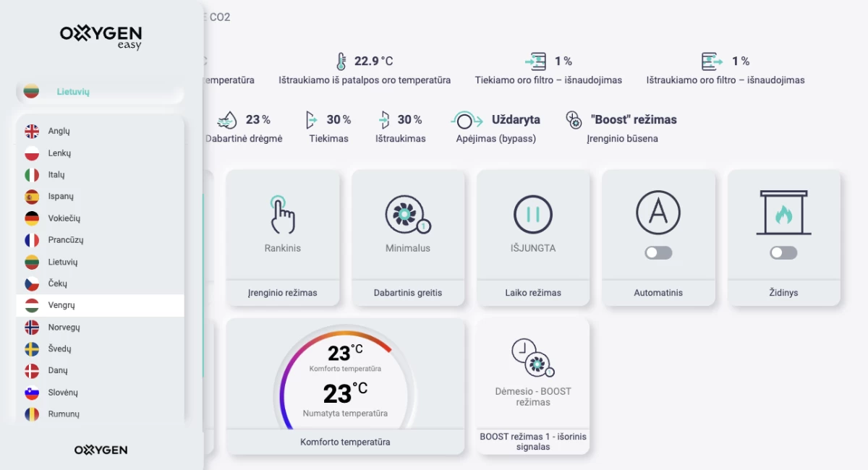Click the bypass Uždaryta status icon
The image size is (868, 470).
pyautogui.click(x=467, y=120)
